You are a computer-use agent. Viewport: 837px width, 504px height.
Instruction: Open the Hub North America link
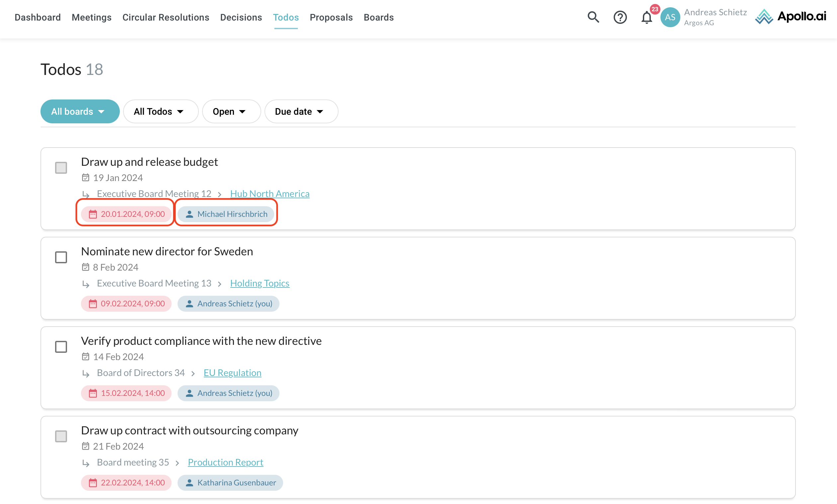270,193
